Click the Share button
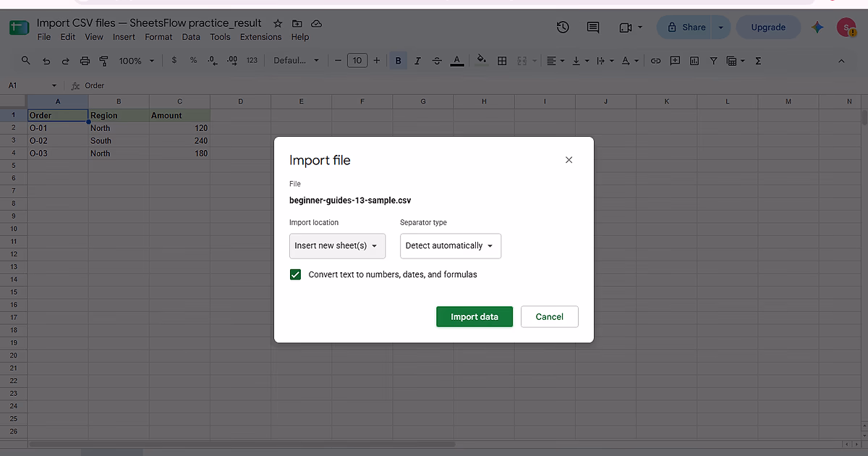Screen dimensions: 868x456 tap(684, 28)
